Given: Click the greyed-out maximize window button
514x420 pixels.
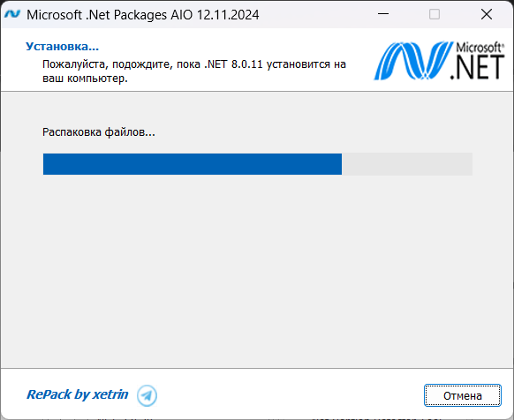Looking at the screenshot, I should (x=435, y=14).
